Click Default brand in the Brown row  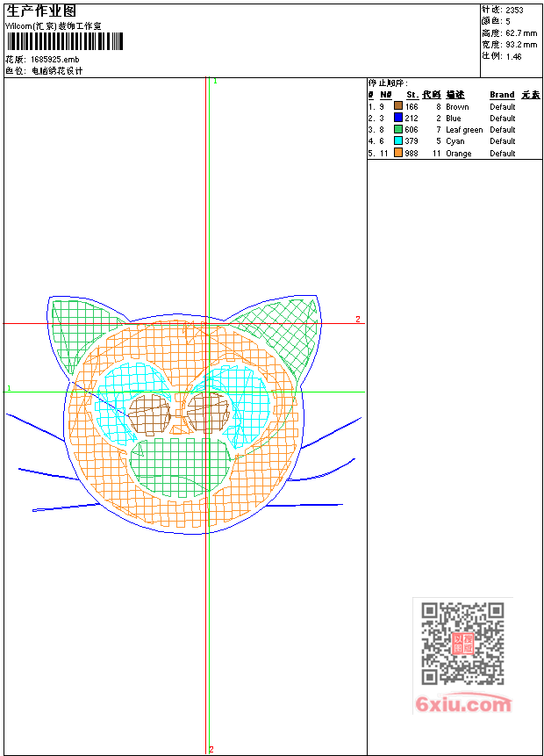(x=503, y=106)
